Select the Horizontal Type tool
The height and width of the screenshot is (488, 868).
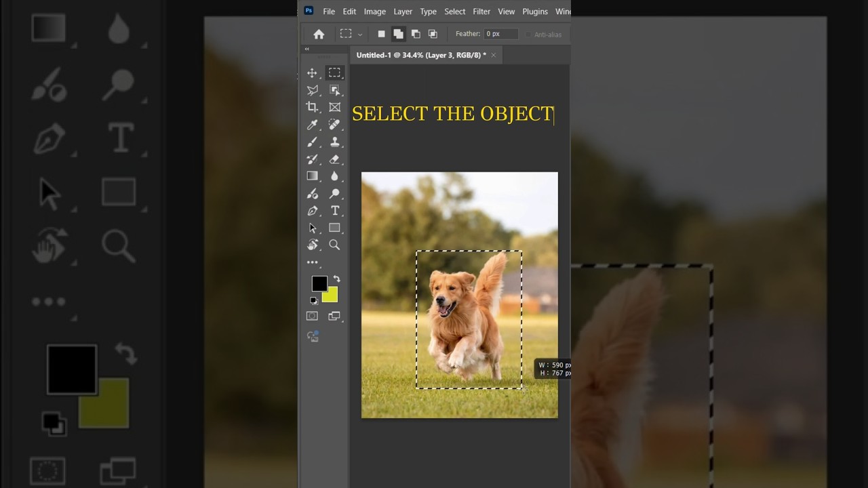pyautogui.click(x=334, y=211)
